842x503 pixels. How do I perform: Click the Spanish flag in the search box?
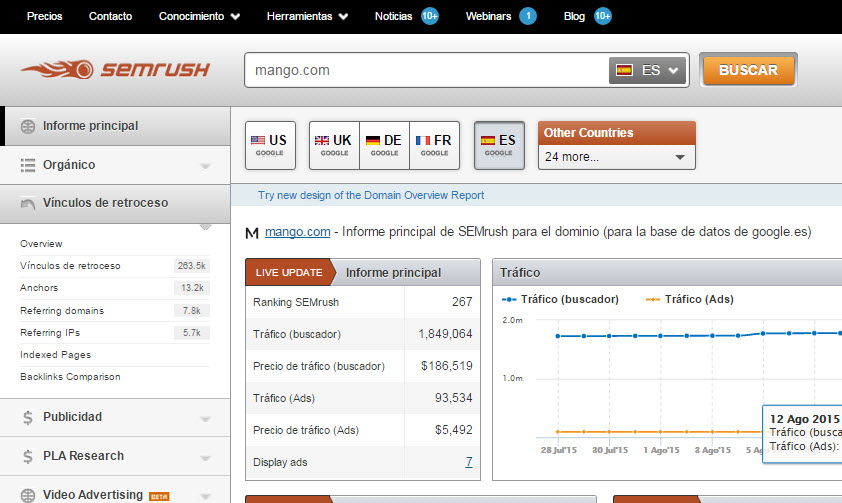(x=624, y=70)
